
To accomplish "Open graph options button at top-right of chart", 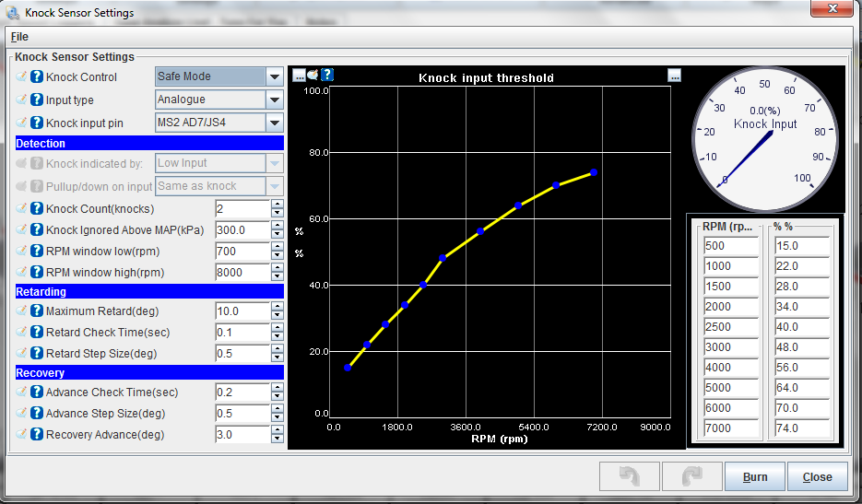I will tap(675, 76).
